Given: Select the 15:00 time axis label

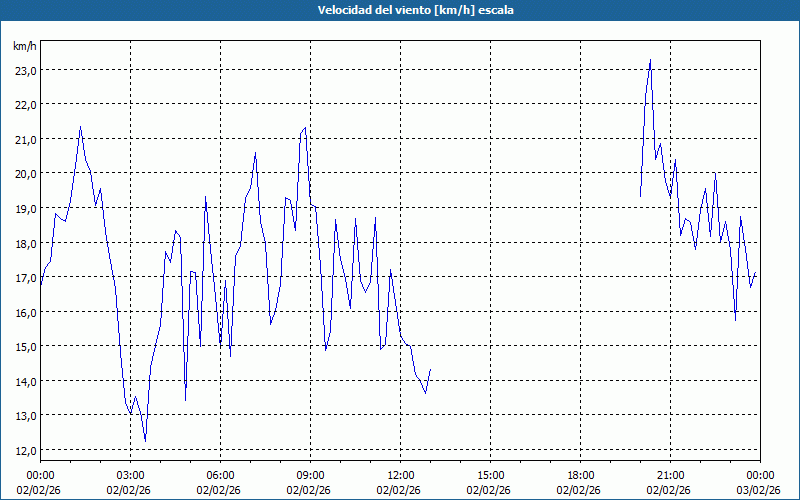Looking at the screenshot, I should [x=490, y=474].
